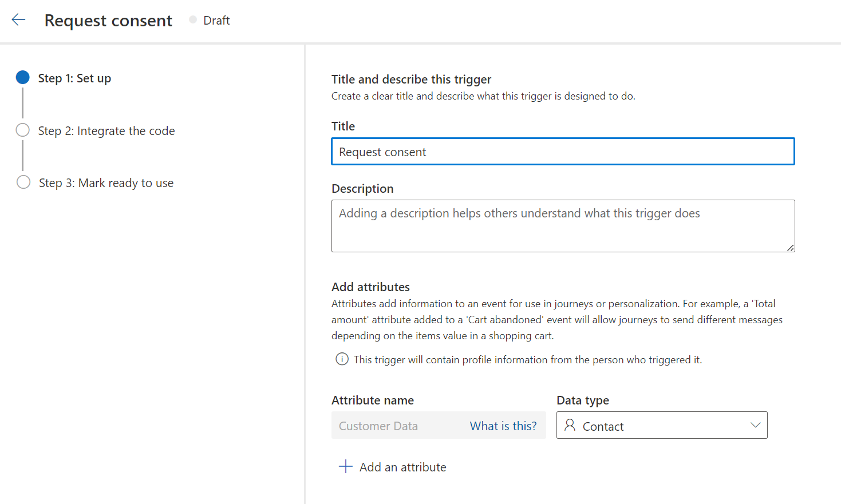Click the empty Step 3 circle indicator
Image resolution: width=841 pixels, height=504 pixels.
point(22,182)
